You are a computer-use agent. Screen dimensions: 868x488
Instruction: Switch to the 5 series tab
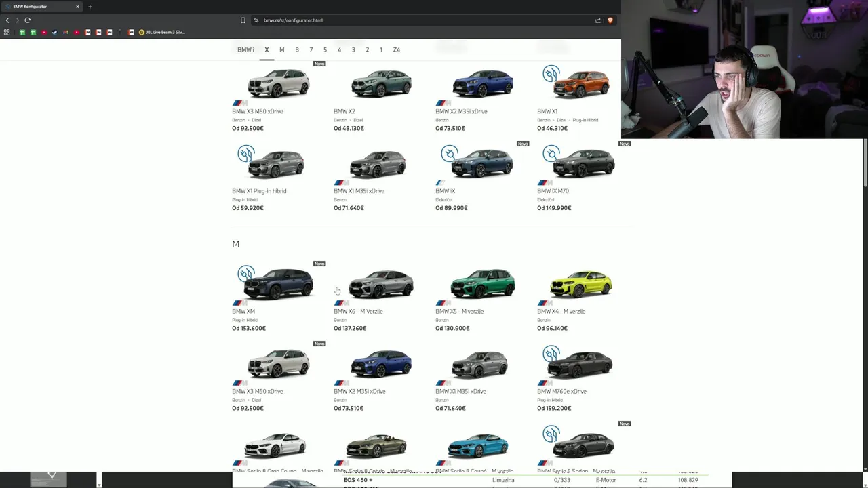(325, 49)
